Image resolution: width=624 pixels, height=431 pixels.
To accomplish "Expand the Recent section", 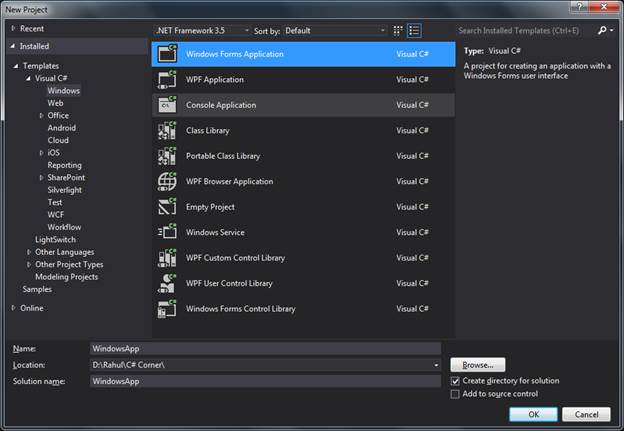I will pos(13,28).
